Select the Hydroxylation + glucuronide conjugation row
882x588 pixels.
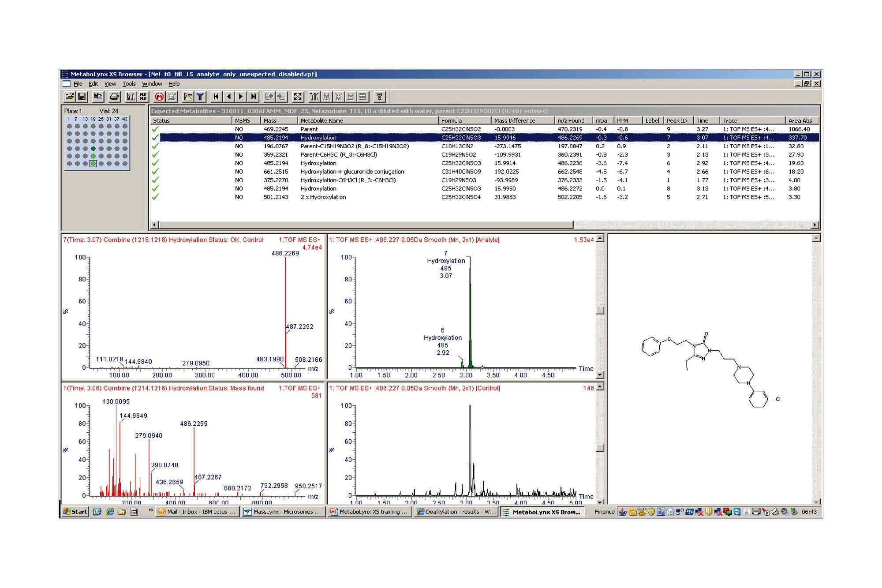coord(485,172)
